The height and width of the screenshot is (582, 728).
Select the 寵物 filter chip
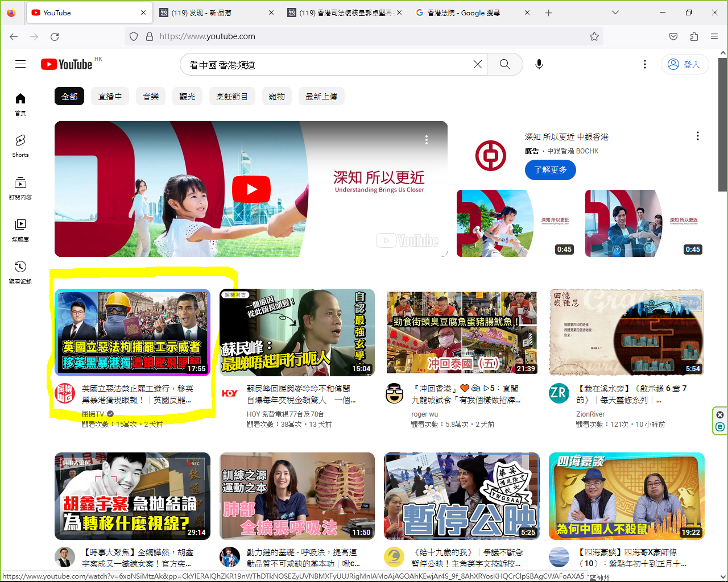click(277, 97)
